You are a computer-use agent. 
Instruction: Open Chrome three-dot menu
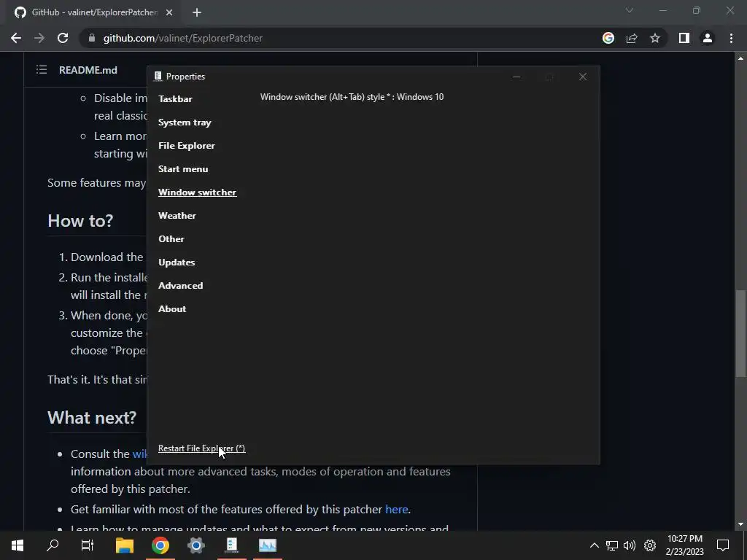[x=731, y=38]
